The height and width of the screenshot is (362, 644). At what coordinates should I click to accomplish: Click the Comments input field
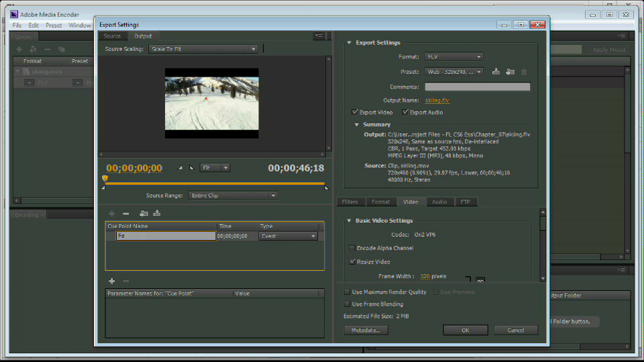coord(477,86)
